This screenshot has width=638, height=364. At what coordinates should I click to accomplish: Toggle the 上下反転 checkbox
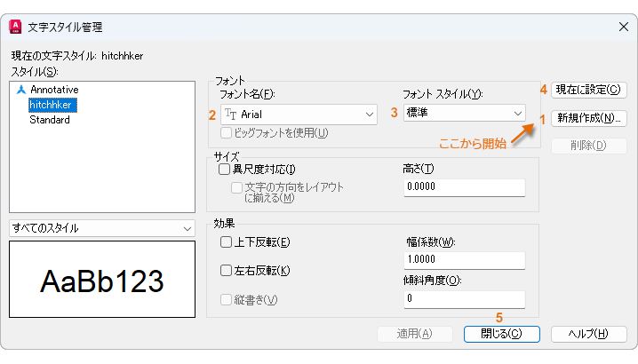(226, 241)
